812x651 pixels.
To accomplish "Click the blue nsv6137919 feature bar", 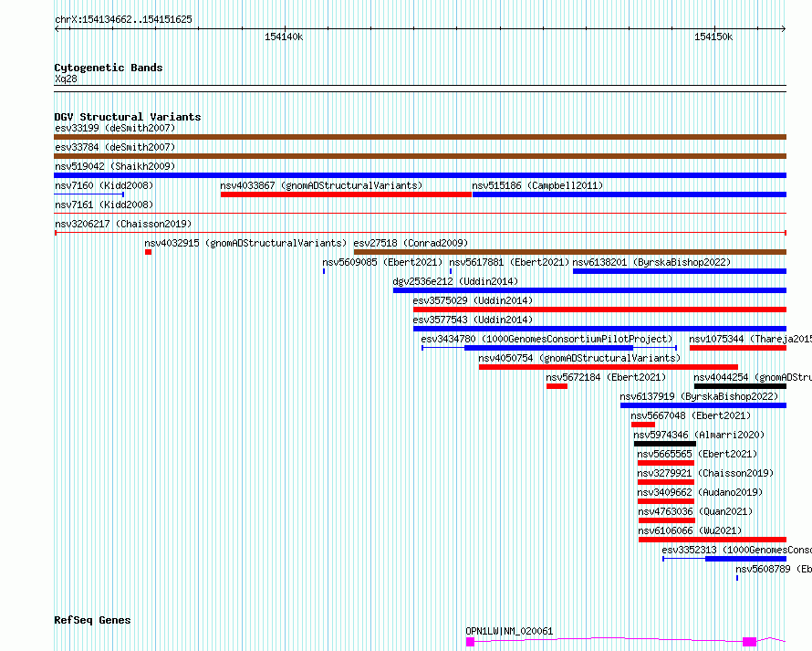I will click(x=703, y=405).
